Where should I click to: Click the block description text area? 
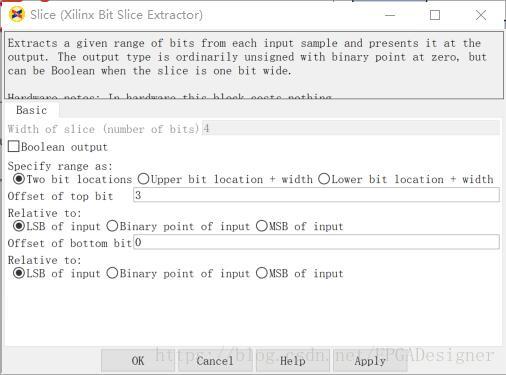(254, 65)
